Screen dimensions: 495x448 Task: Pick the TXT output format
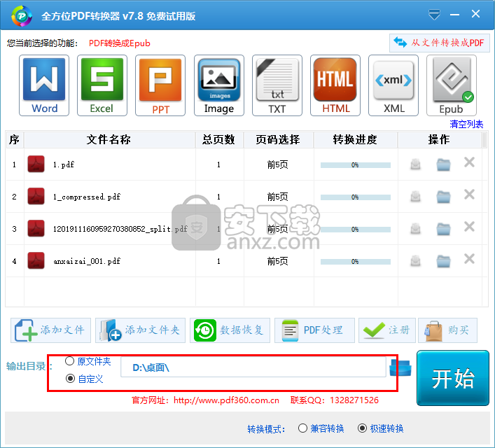click(277, 85)
